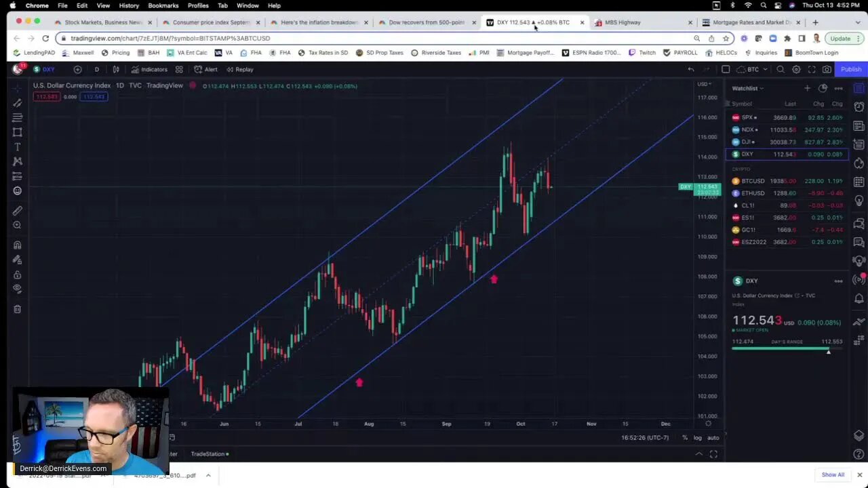
Task: Enter fullscreen mode
Action: pos(812,69)
